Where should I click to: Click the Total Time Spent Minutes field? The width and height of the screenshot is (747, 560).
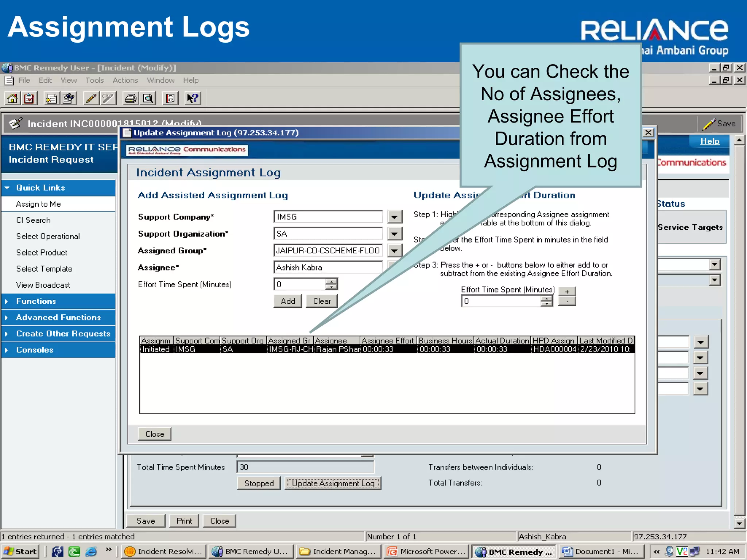click(x=306, y=467)
